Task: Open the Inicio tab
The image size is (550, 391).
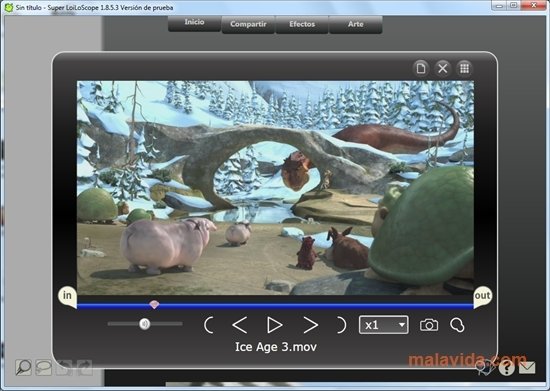Action: [194, 22]
